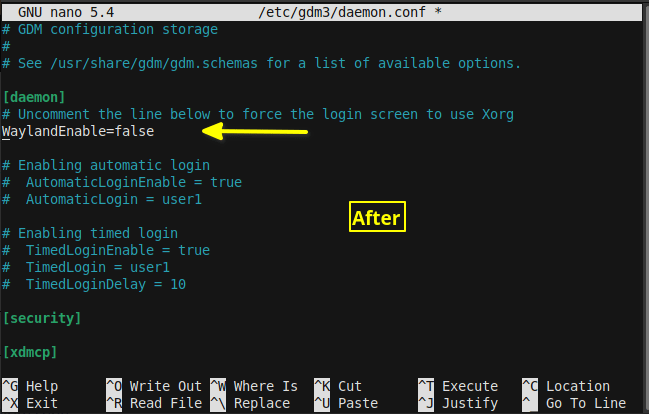649x414 pixels.
Task: Click the [security] section header
Action: [x=42, y=318]
